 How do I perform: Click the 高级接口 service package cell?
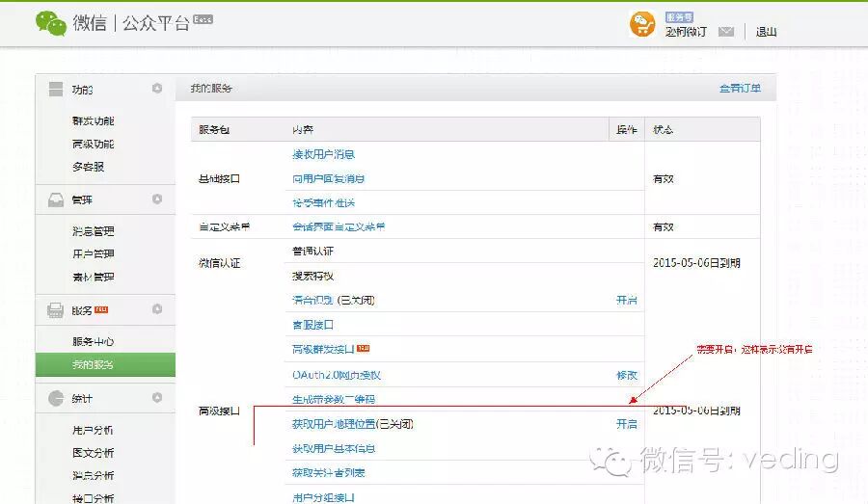(x=219, y=411)
